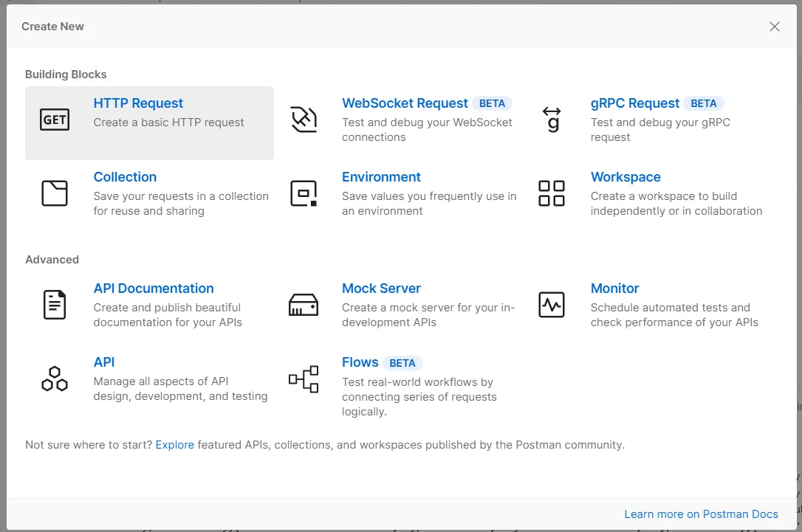Click 'Test real-world workflows' description
802x532 pixels.
click(x=419, y=396)
